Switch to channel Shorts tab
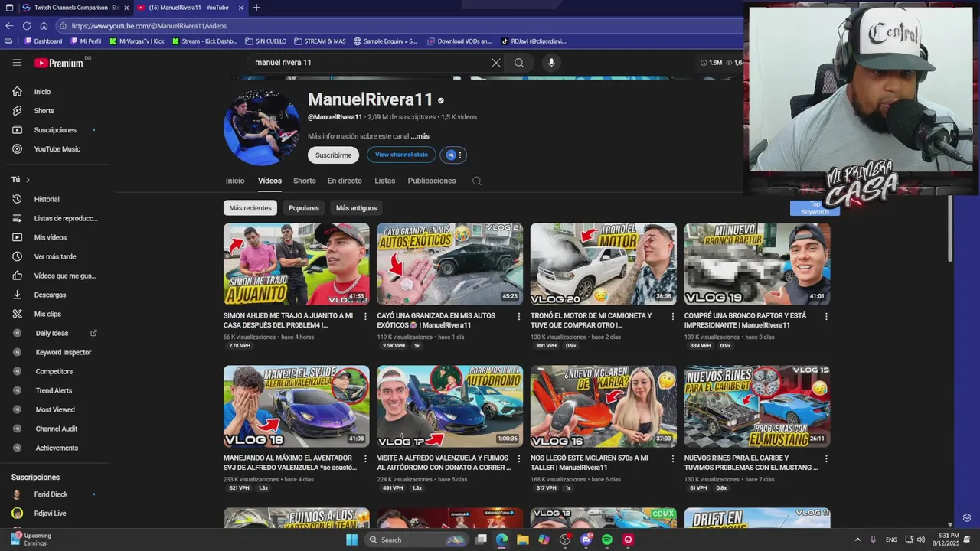The width and height of the screenshot is (980, 551). click(305, 181)
